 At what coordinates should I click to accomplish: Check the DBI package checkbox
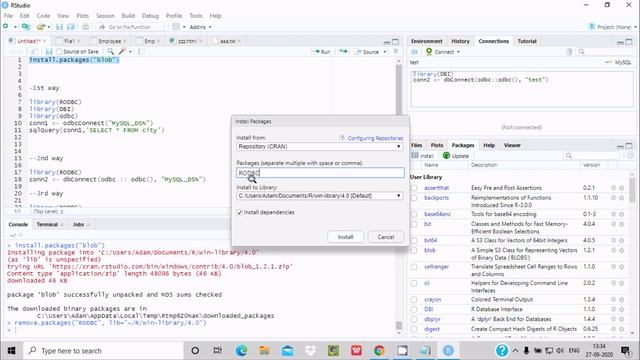pyautogui.click(x=414, y=309)
